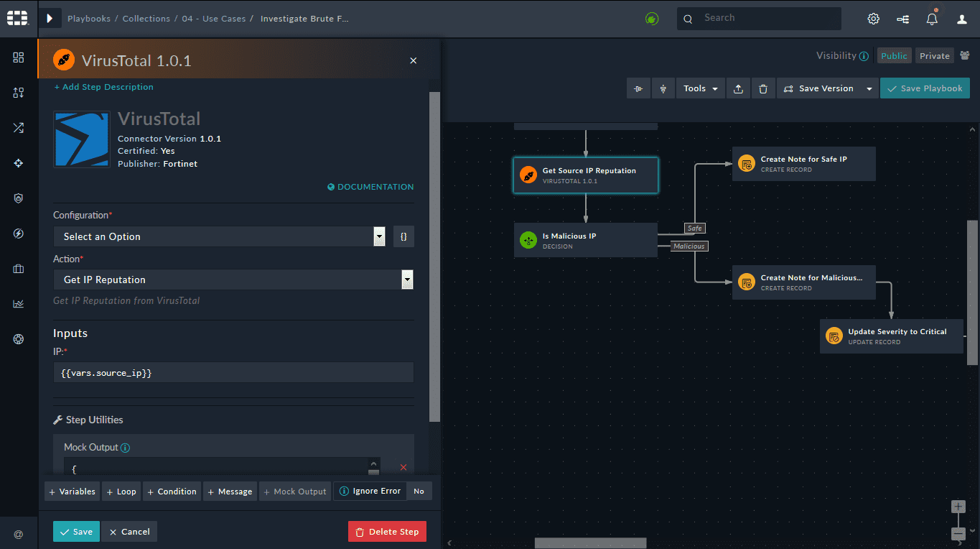Image resolution: width=980 pixels, height=549 pixels.
Task: Click the + Variables button
Action: tap(72, 492)
